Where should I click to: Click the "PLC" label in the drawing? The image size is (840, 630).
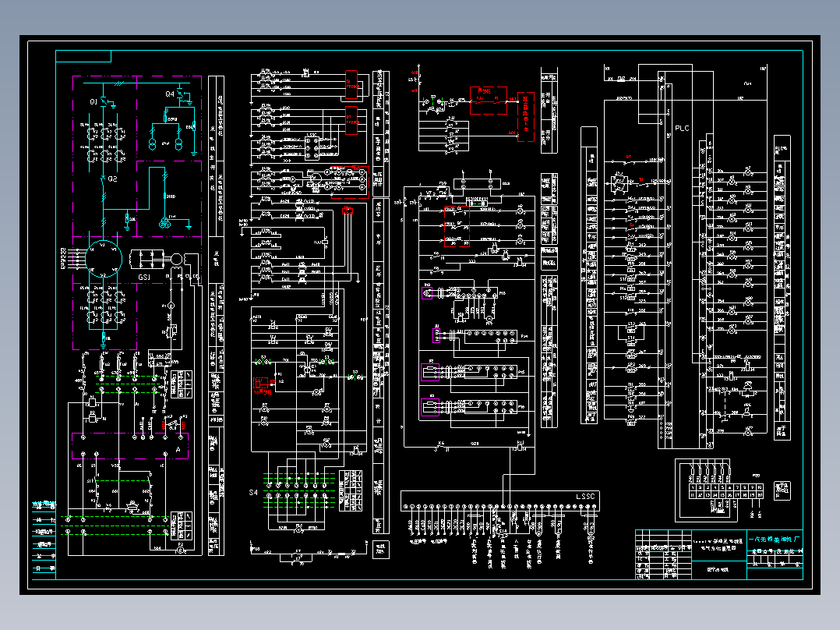[682, 128]
